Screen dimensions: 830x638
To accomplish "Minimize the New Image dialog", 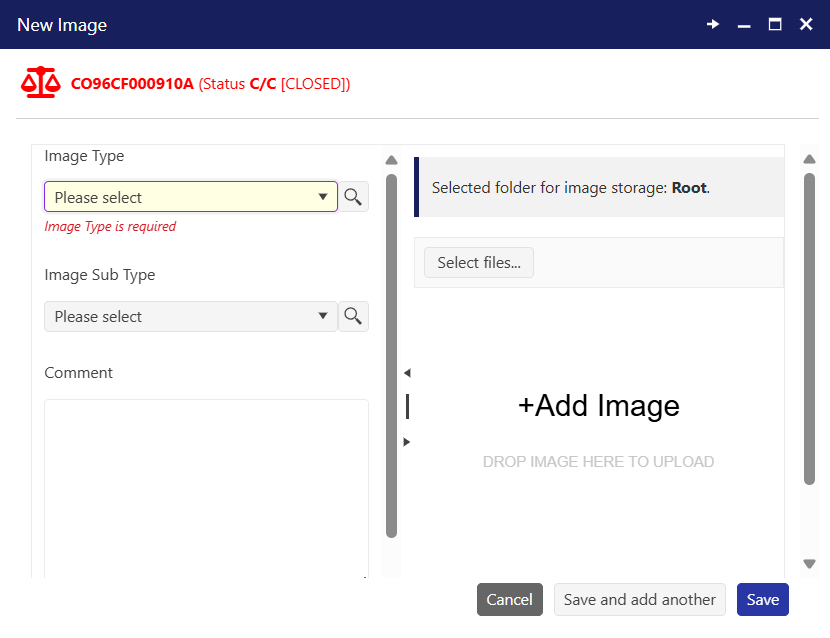I will tap(744, 24).
